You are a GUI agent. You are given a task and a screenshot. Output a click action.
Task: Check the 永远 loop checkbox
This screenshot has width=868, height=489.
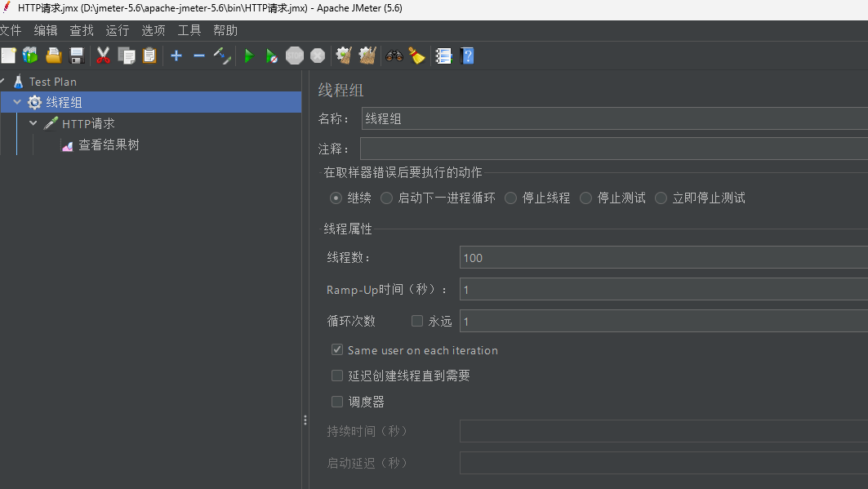click(x=416, y=321)
